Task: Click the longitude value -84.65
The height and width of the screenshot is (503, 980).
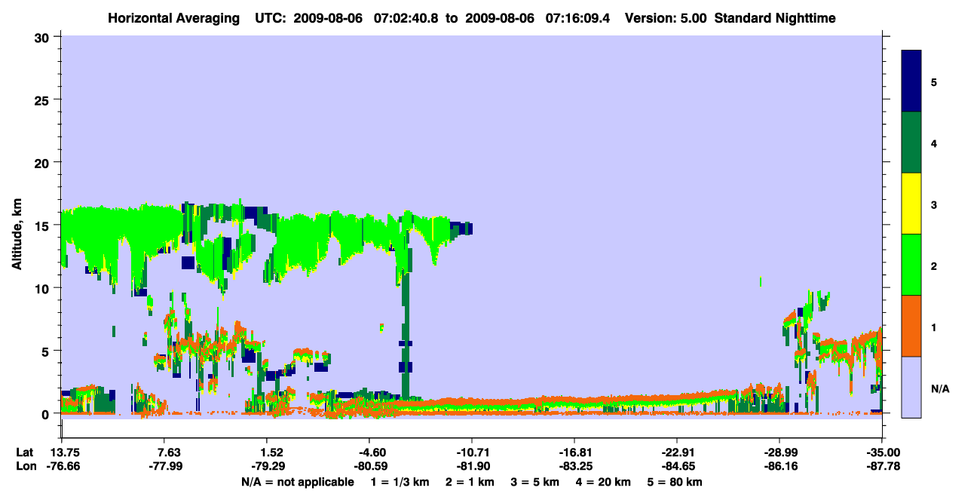Action: (x=677, y=467)
